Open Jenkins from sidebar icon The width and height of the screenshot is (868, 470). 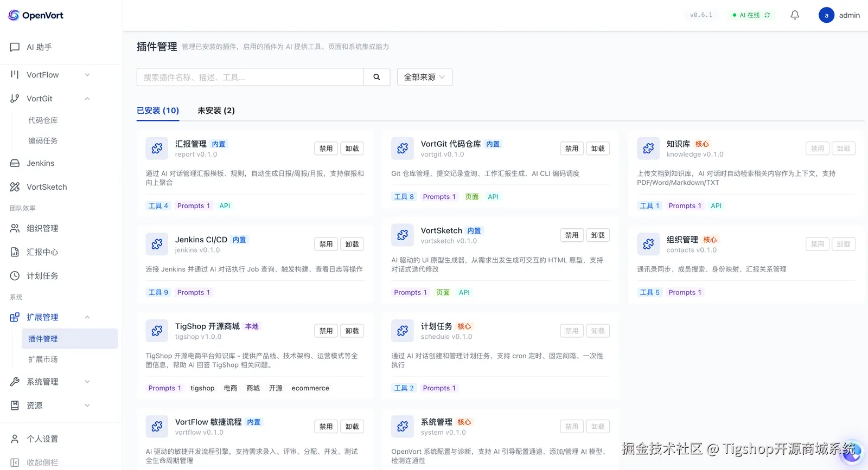click(15, 163)
